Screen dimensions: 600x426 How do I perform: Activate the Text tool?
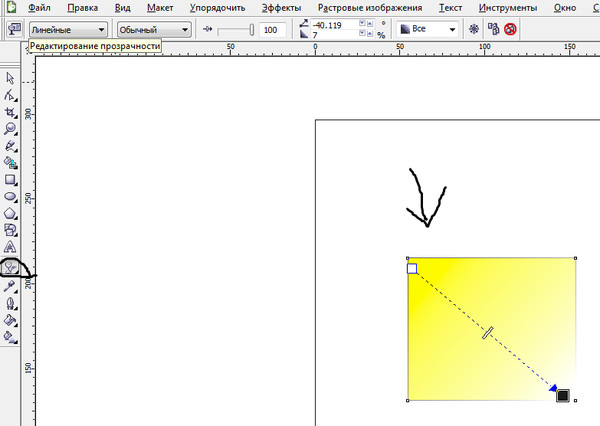[x=10, y=247]
